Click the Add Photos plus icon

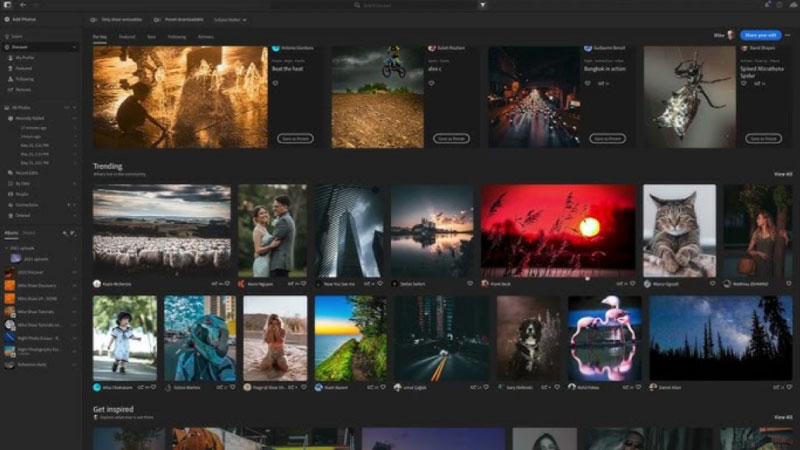[6, 19]
